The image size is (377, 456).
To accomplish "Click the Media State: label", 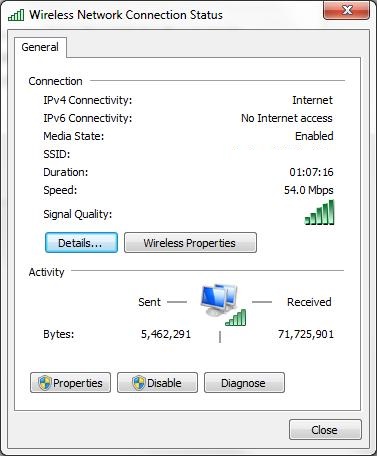I will pyautogui.click(x=74, y=136).
